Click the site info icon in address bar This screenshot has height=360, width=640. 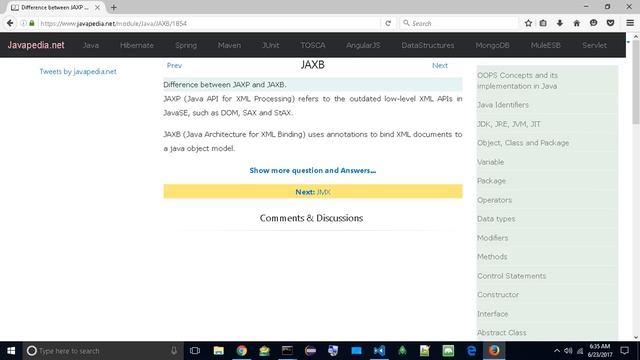[x=24, y=23]
